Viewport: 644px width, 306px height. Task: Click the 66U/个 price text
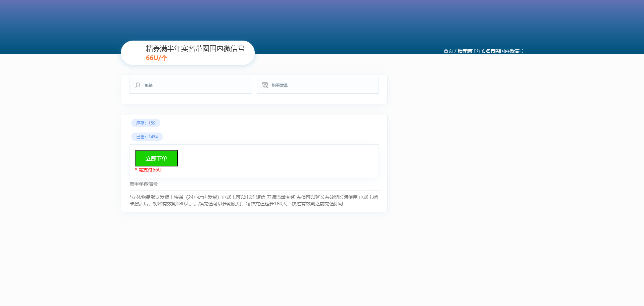pos(156,58)
